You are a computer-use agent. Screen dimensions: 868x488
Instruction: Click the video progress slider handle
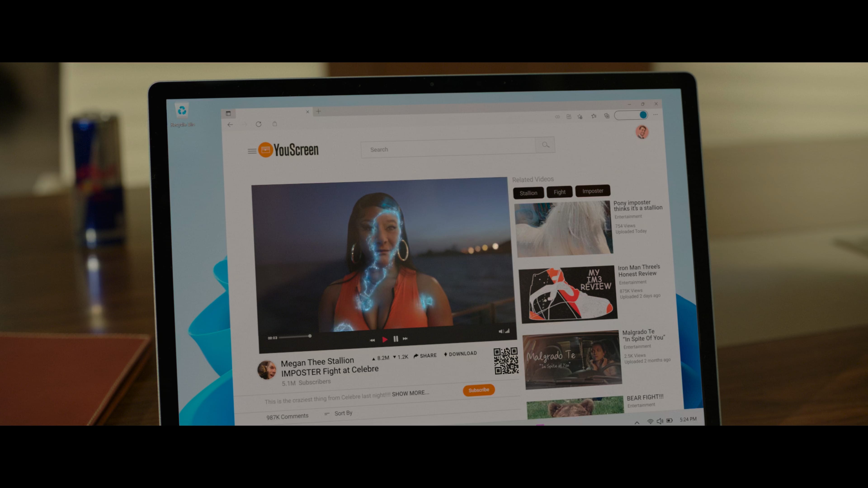[310, 336]
